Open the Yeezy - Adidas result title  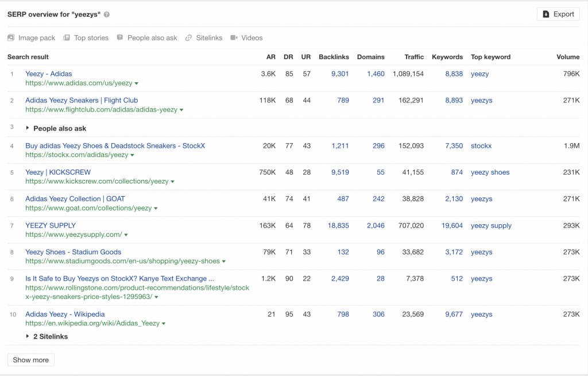click(49, 74)
